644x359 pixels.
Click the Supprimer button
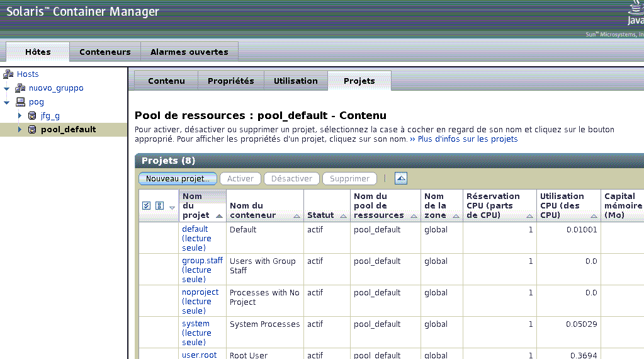tap(349, 179)
